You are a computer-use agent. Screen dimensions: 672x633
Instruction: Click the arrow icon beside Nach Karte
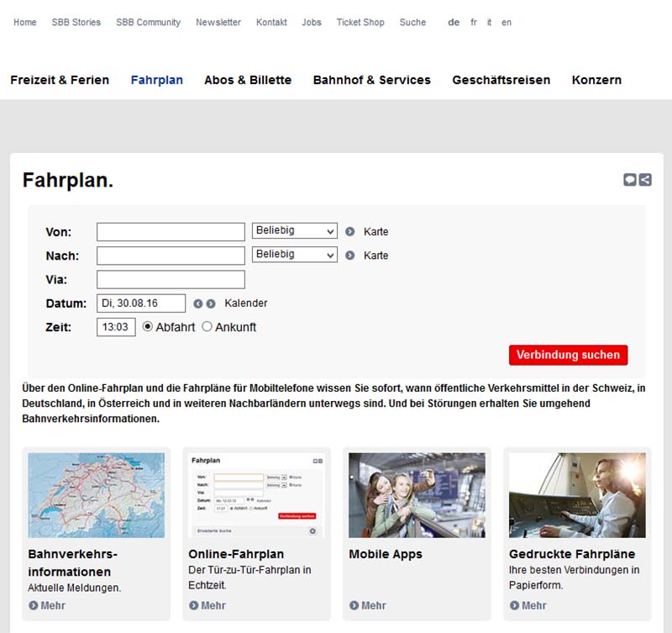350,255
